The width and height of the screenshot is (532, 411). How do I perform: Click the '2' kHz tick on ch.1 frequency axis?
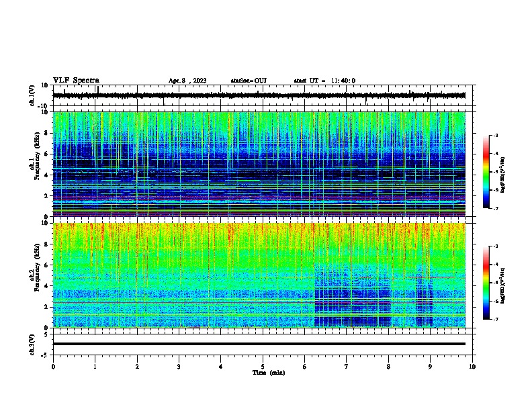click(46, 196)
